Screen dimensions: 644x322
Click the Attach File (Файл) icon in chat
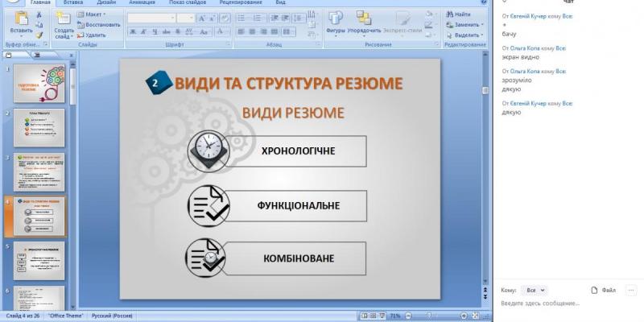[x=595, y=290]
